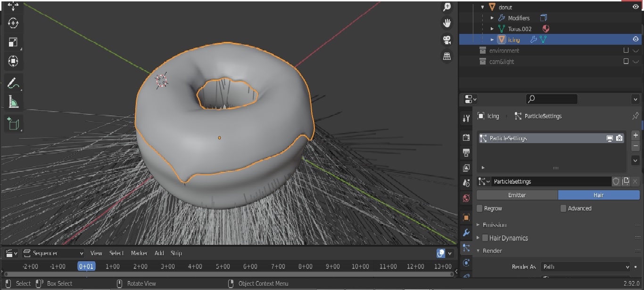Image resolution: width=644 pixels, height=290 pixels.
Task: Open the View menu in Sequencer
Action: 96,253
